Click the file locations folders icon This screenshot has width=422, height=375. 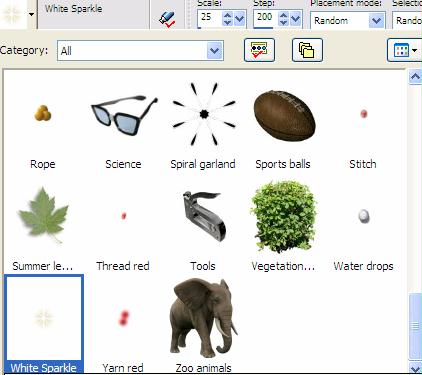point(307,50)
